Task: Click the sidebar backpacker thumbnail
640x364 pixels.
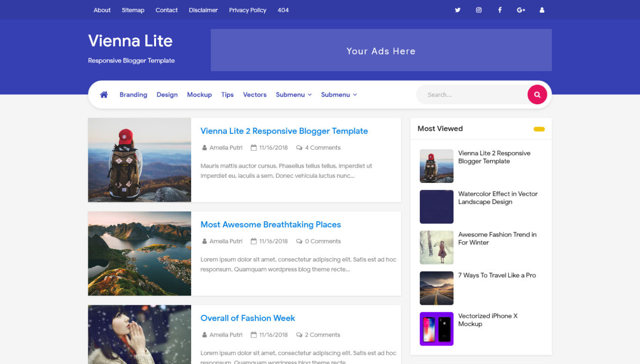Action: [436, 166]
